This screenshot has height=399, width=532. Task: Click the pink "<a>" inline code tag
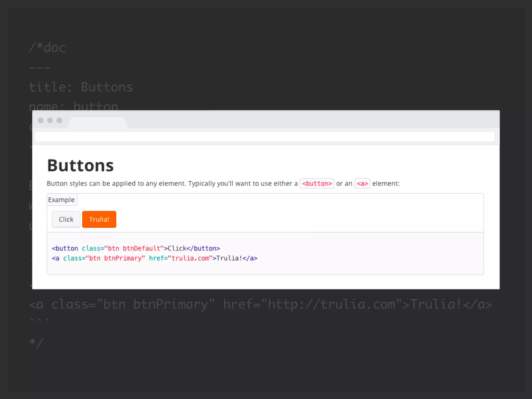click(x=362, y=183)
